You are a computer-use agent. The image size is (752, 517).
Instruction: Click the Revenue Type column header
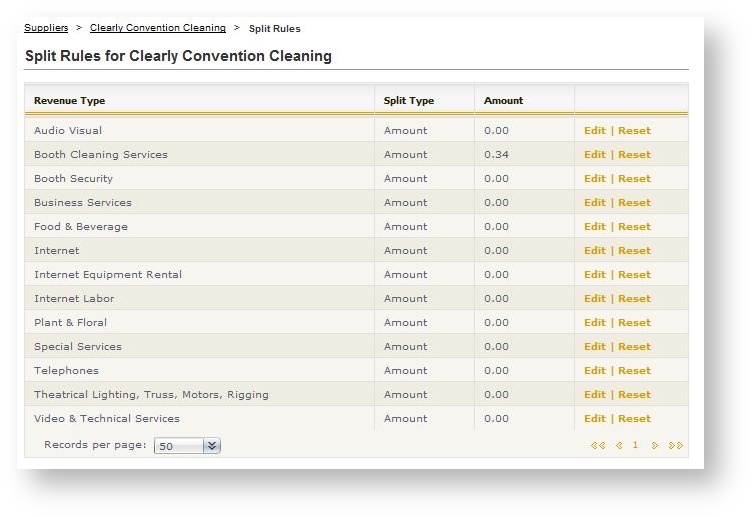pos(69,101)
